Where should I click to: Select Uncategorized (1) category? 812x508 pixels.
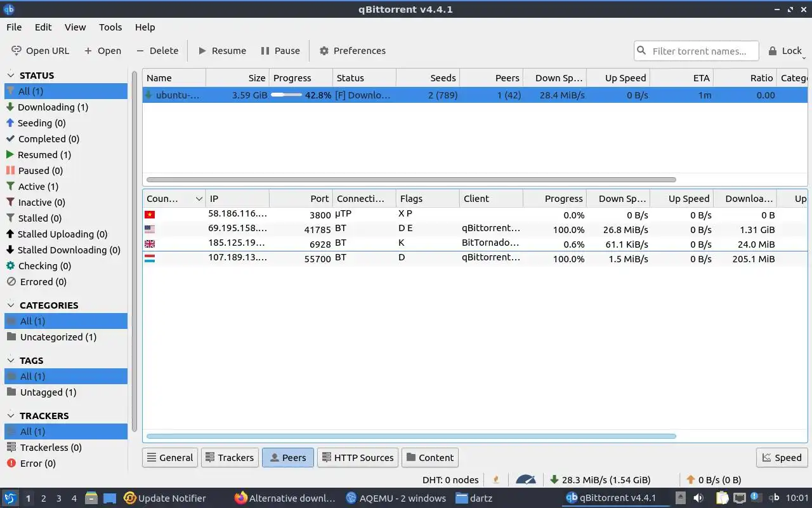coord(66,337)
